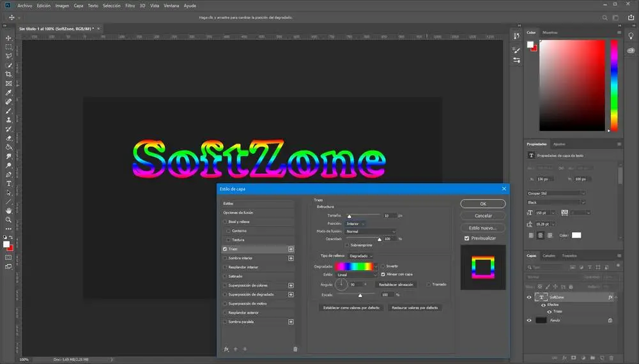Switch to the Muestras tab

click(x=550, y=33)
